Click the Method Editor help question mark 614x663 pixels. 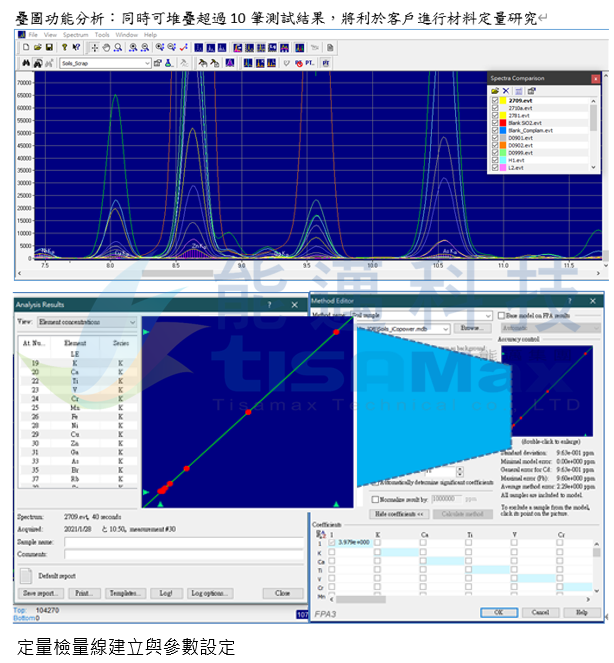pyautogui.click(x=570, y=301)
